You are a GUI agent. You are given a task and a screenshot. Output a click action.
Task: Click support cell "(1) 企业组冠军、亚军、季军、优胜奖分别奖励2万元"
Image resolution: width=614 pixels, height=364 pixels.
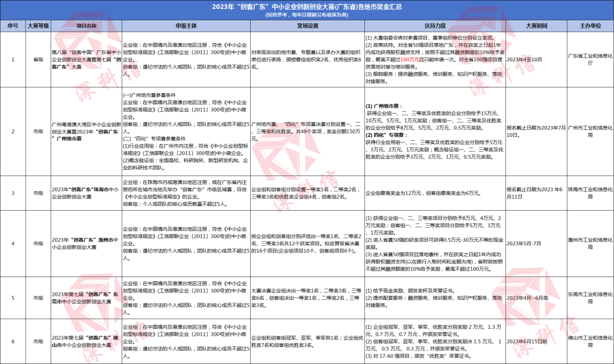[435, 341]
